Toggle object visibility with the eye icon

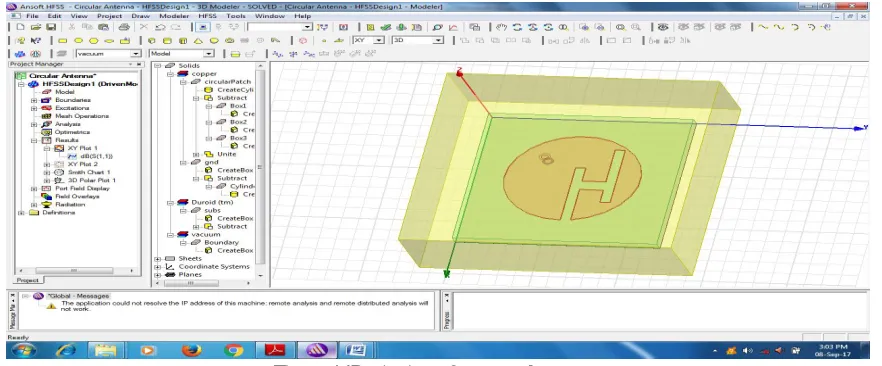coord(663,27)
